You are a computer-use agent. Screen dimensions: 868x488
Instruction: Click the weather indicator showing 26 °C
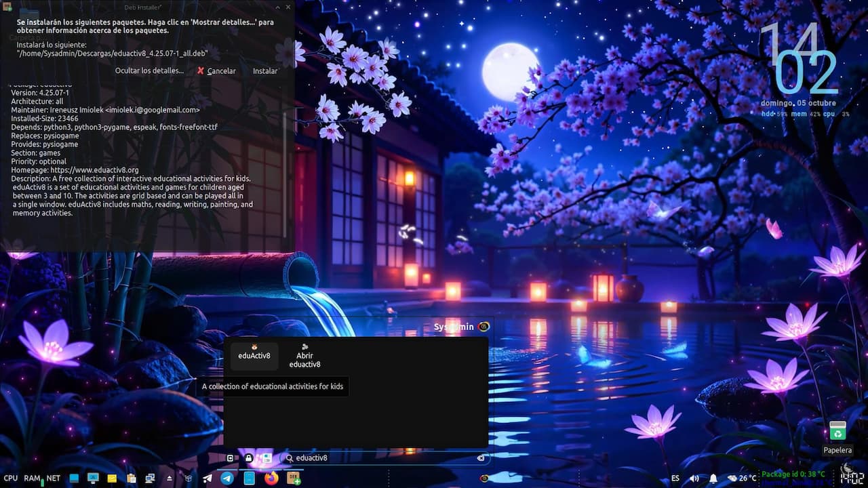tap(742, 479)
